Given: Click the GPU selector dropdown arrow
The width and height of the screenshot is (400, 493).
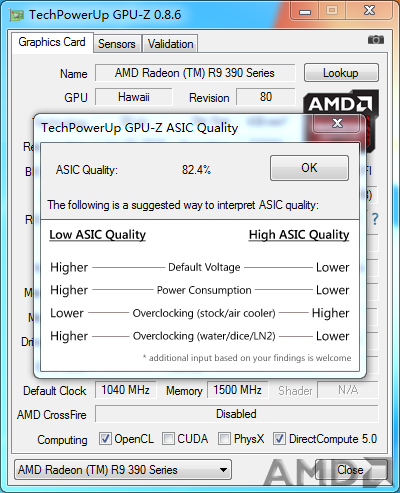Looking at the screenshot, I should coord(223,470).
